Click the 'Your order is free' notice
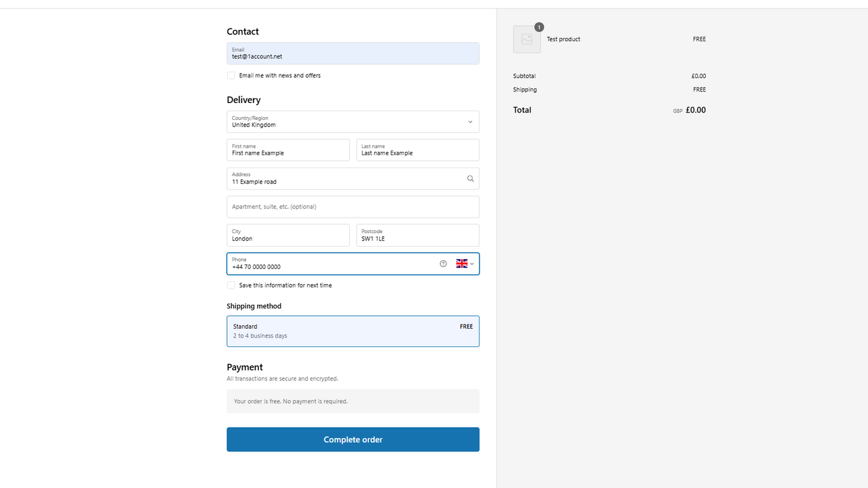This screenshot has height=488, width=868. tap(353, 401)
